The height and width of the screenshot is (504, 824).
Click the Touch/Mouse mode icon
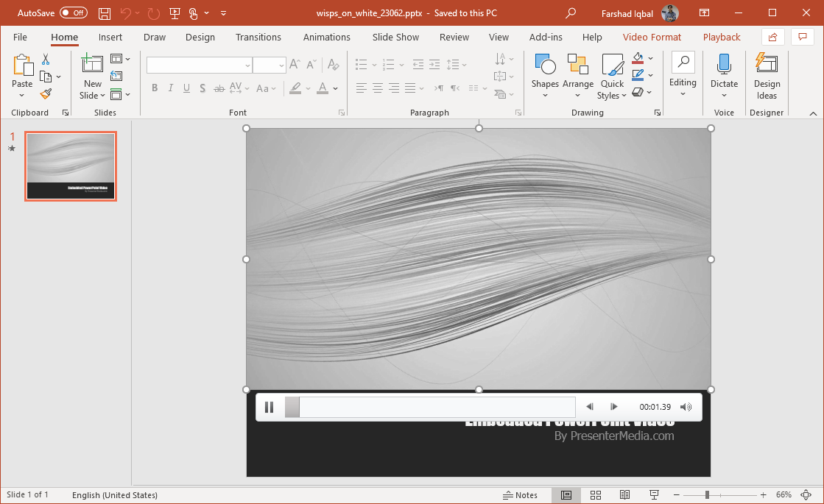tap(194, 13)
